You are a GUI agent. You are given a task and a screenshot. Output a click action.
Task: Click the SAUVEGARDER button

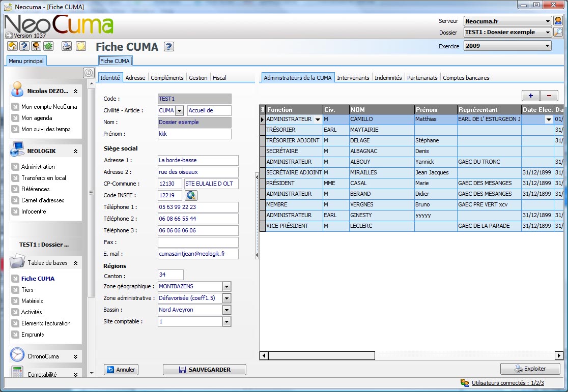204,370
